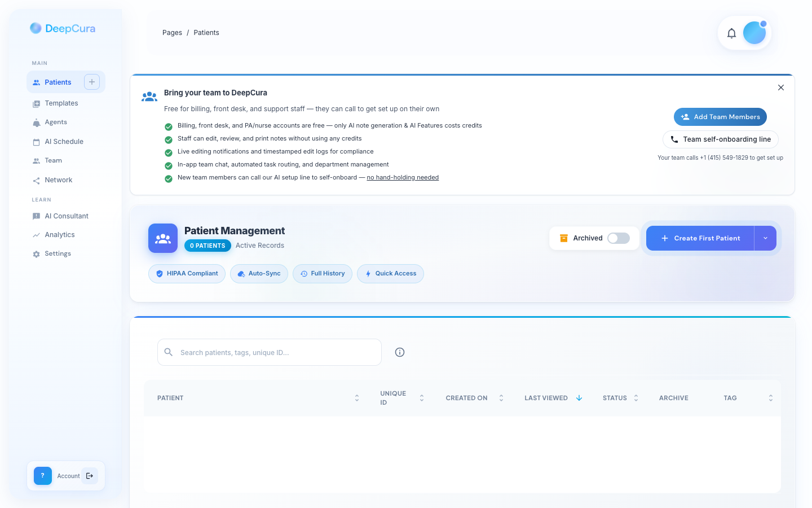This screenshot has height=508, width=812.
Task: Click the Auto-Sync chip
Action: [259, 274]
